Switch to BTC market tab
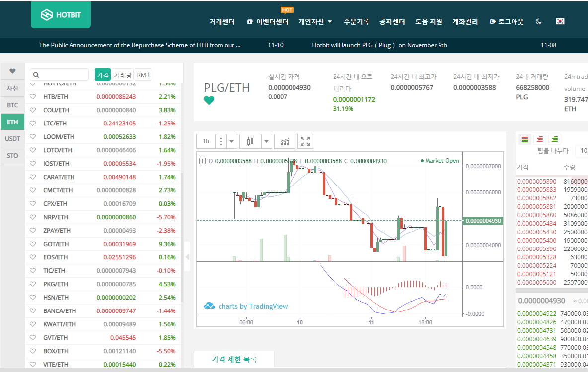 coord(12,105)
